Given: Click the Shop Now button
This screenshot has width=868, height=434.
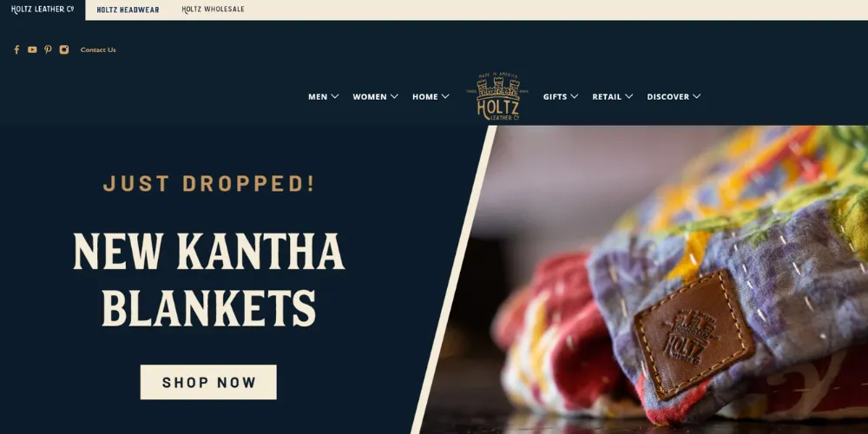Looking at the screenshot, I should coord(208,382).
